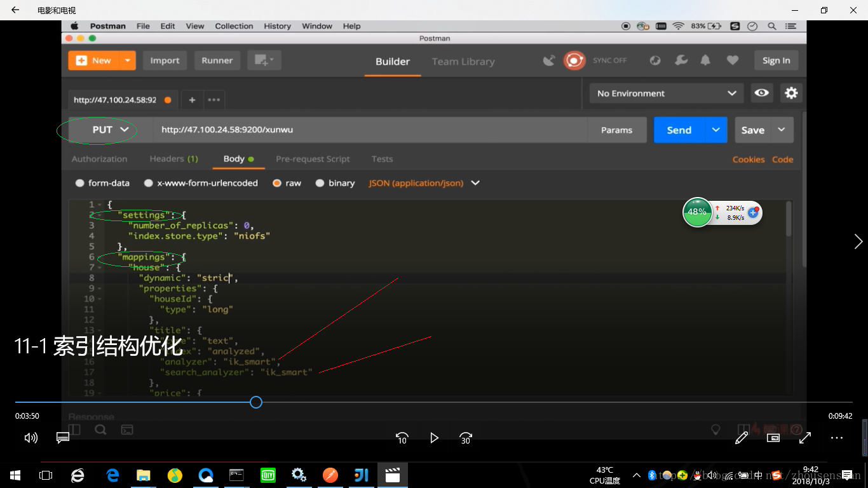Collapse the mappings block at line 6
The image size is (868, 488).
(100, 257)
